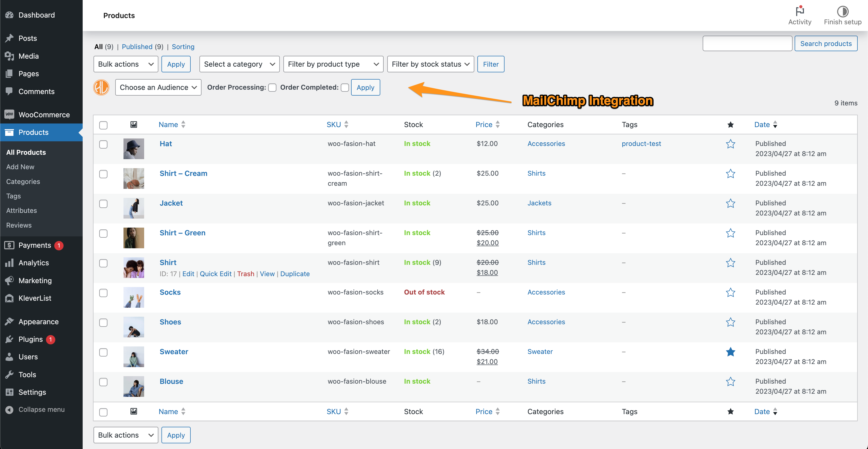
Task: Click the Analytics bar chart icon
Action: [x=10, y=262]
